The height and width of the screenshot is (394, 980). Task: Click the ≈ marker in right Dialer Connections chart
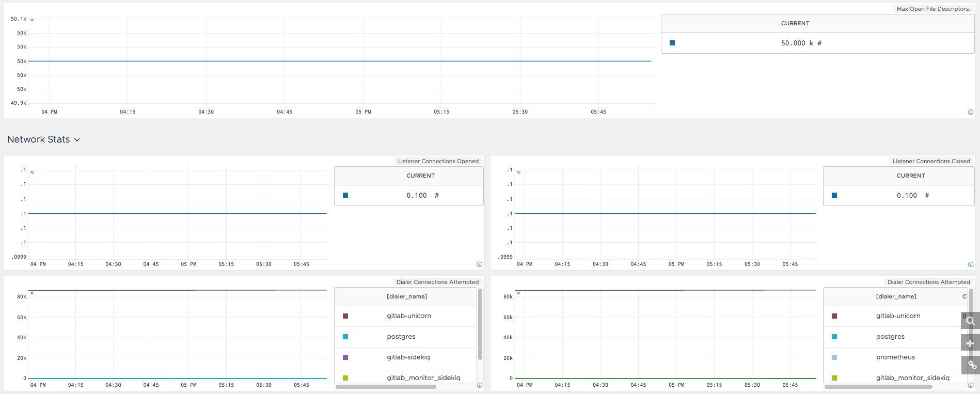518,293
